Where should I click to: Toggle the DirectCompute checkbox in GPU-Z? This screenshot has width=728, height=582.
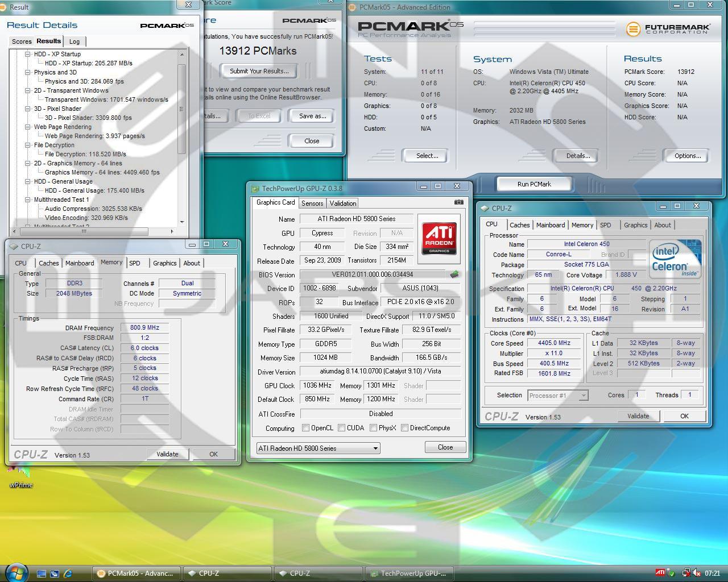(405, 428)
